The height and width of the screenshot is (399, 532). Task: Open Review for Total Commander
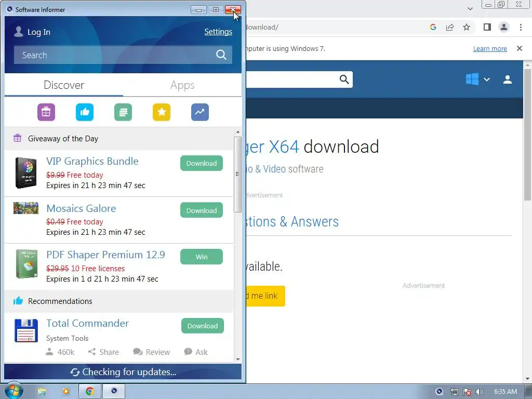coord(151,352)
